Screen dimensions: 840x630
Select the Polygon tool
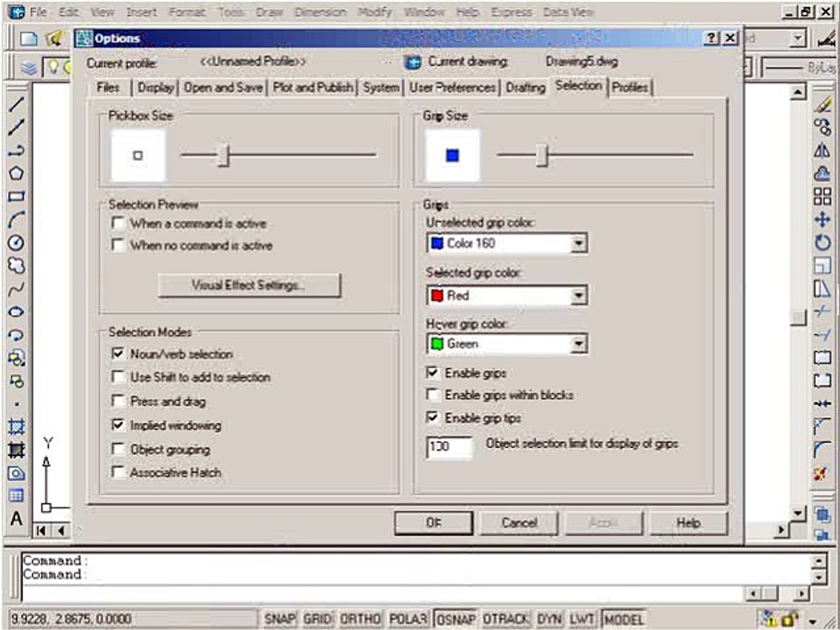16,173
